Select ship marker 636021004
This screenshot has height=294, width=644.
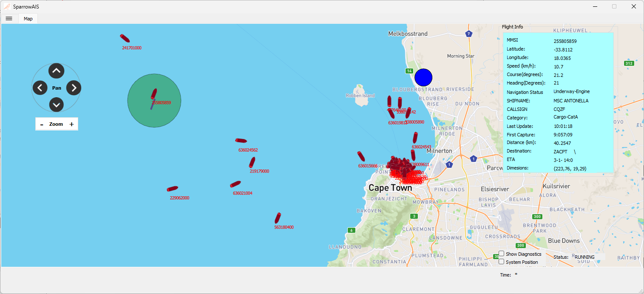(235, 184)
